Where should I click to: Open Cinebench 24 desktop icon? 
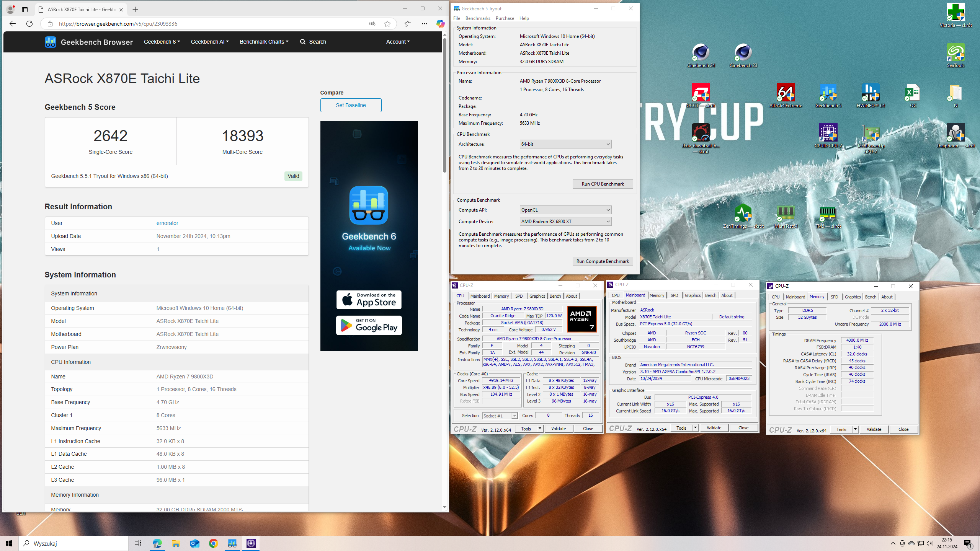pyautogui.click(x=701, y=56)
